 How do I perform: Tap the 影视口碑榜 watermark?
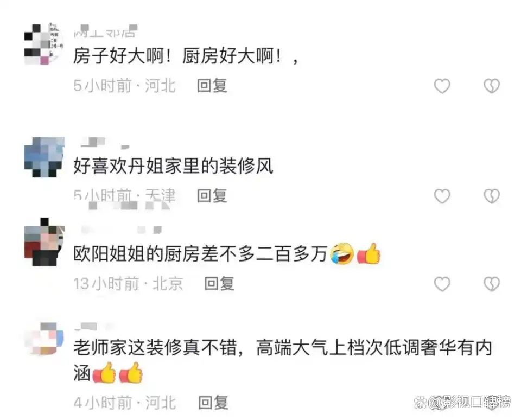tap(463, 402)
